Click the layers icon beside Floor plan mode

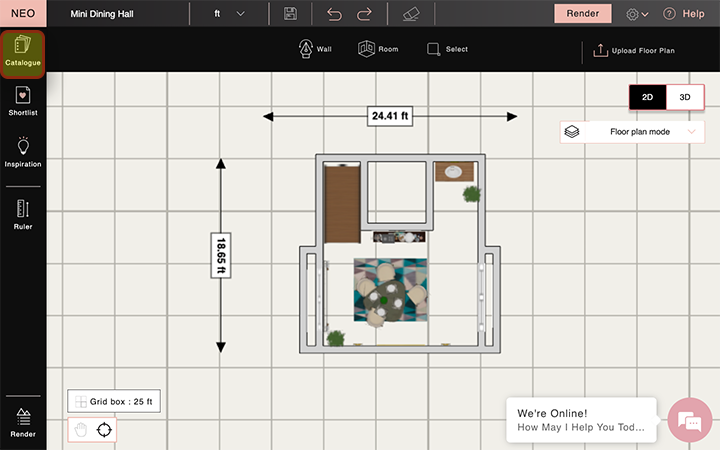pos(572,132)
